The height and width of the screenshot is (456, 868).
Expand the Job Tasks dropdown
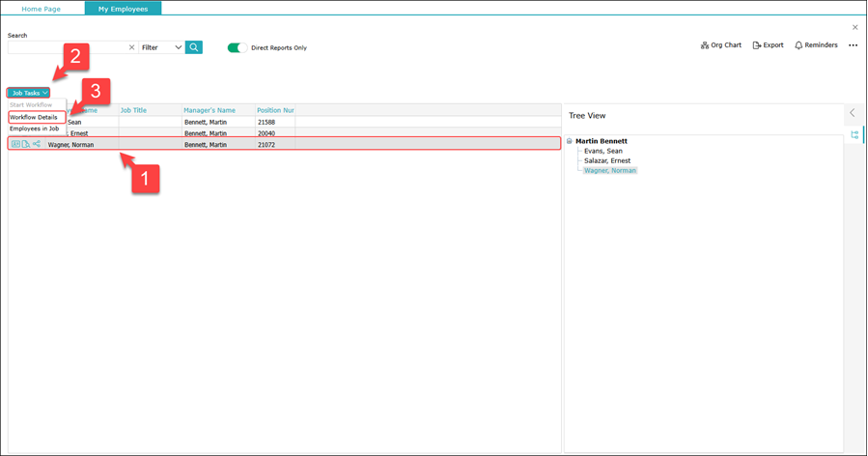(x=29, y=93)
